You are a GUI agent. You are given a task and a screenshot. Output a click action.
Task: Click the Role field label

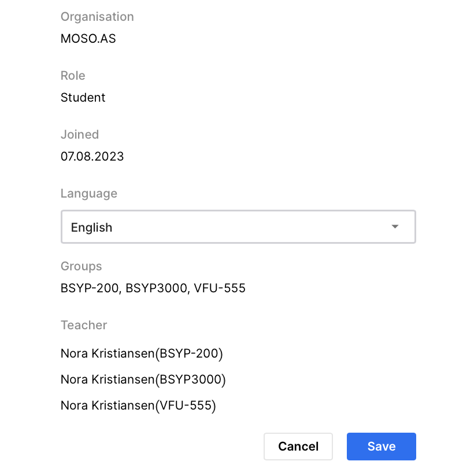coord(73,76)
